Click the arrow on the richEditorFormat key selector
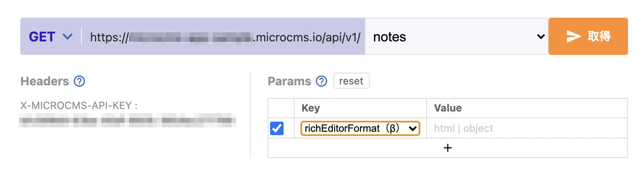This screenshot has width=644, height=174. click(x=412, y=128)
